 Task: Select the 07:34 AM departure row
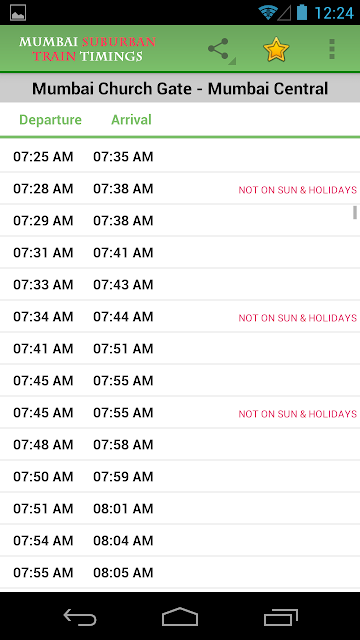(180, 317)
